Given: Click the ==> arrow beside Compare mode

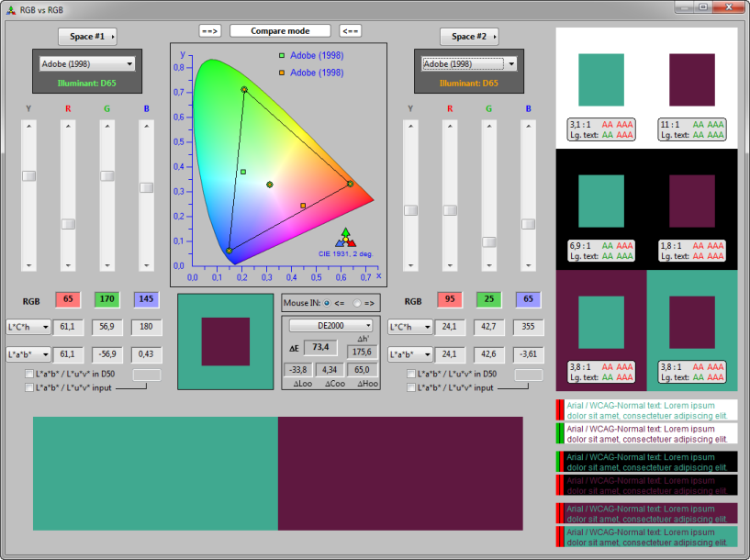Looking at the screenshot, I should point(210,31).
